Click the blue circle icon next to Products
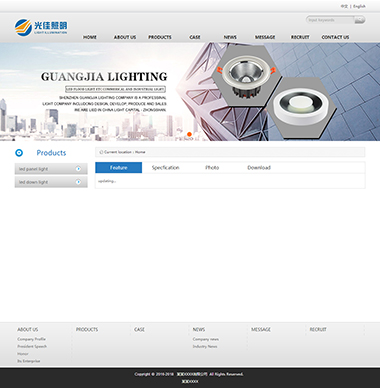This screenshot has height=388, width=380. 19,153
